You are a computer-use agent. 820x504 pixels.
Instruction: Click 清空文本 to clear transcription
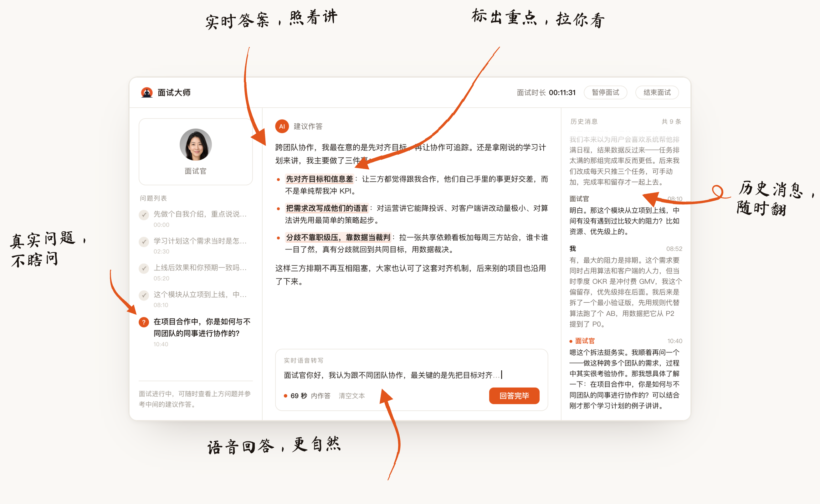coord(352,396)
